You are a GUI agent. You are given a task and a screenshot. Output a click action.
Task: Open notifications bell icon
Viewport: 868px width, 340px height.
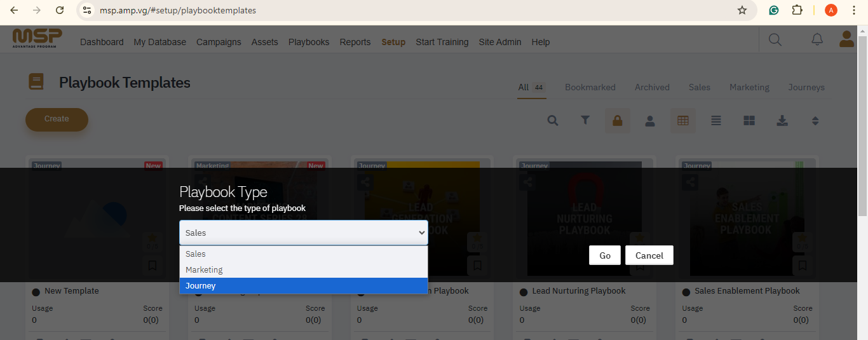817,39
